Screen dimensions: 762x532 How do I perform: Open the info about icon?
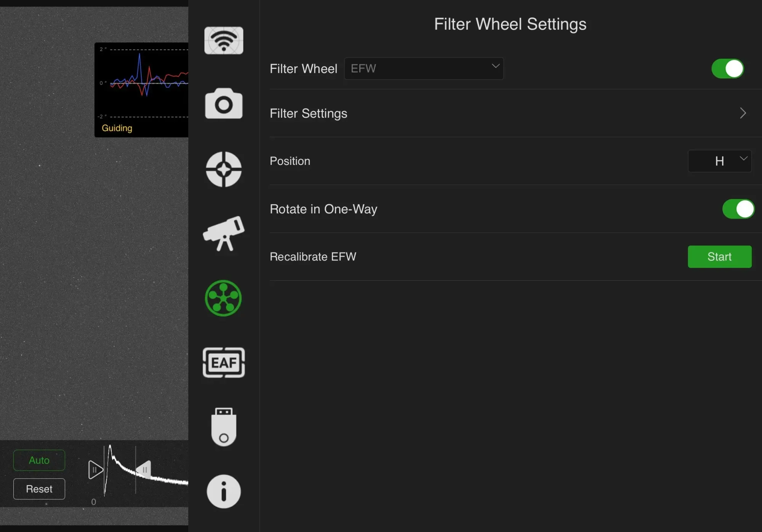(224, 491)
